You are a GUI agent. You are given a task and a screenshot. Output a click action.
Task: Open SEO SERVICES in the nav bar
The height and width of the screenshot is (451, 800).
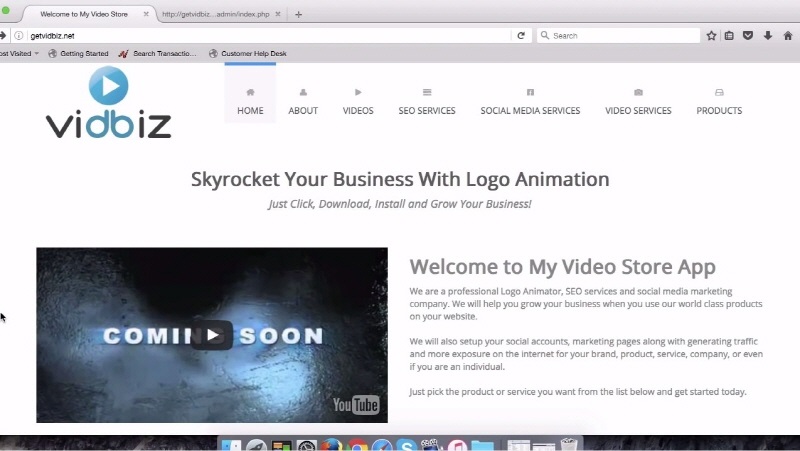(427, 110)
